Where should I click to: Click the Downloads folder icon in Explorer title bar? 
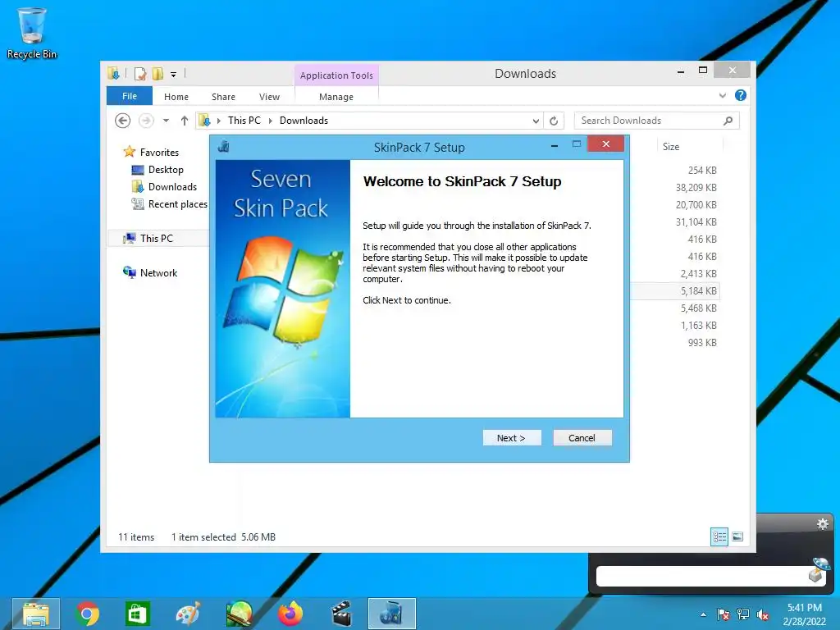click(113, 73)
